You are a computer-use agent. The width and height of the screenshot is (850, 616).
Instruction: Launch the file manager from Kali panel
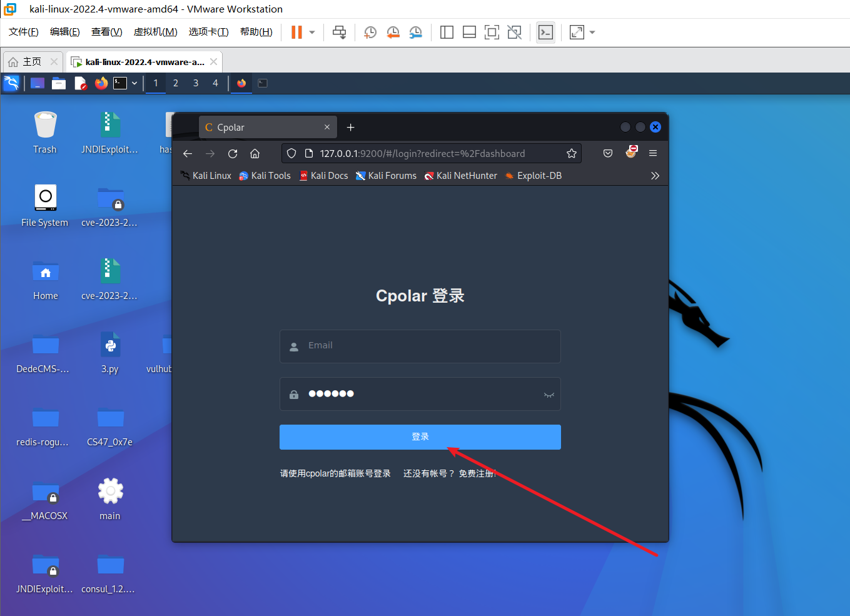pyautogui.click(x=59, y=83)
